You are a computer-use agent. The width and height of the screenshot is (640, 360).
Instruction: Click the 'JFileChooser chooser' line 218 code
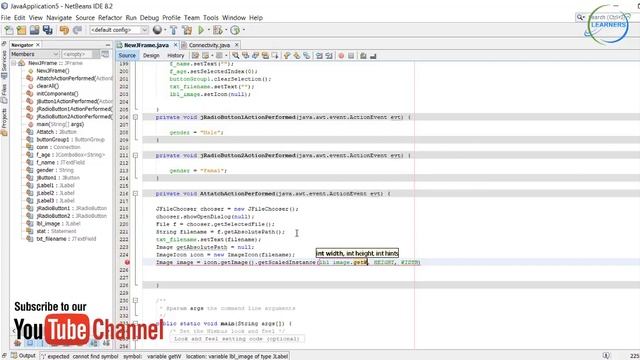coord(227,209)
